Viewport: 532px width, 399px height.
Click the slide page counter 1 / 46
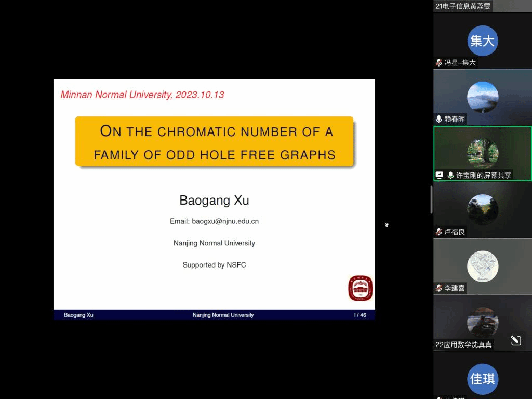[x=360, y=315]
